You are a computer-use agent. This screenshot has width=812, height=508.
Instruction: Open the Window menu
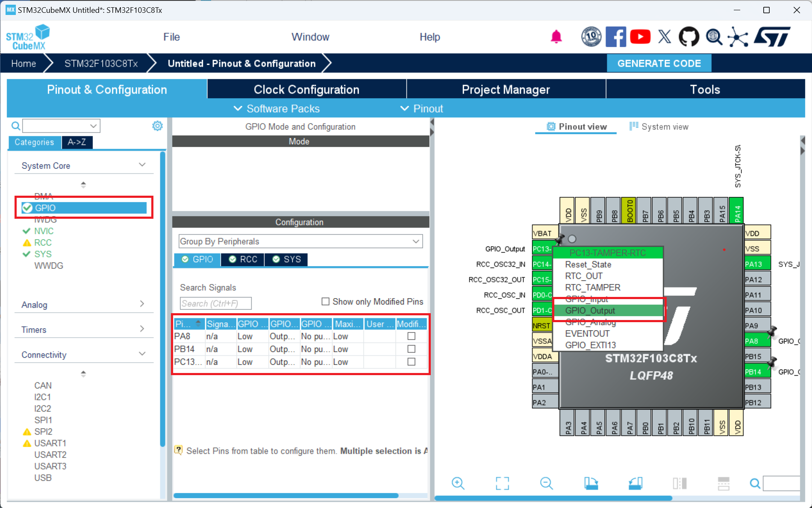click(310, 37)
